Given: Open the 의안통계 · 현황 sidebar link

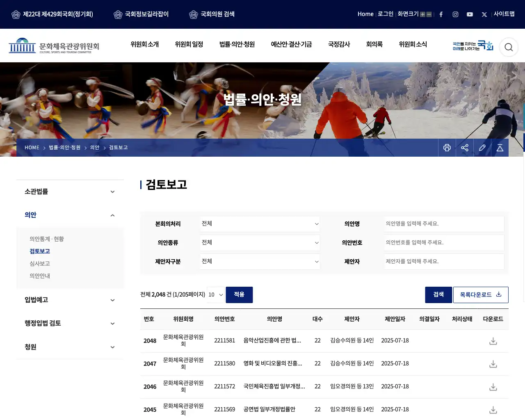Looking at the screenshot, I should pos(47,239).
